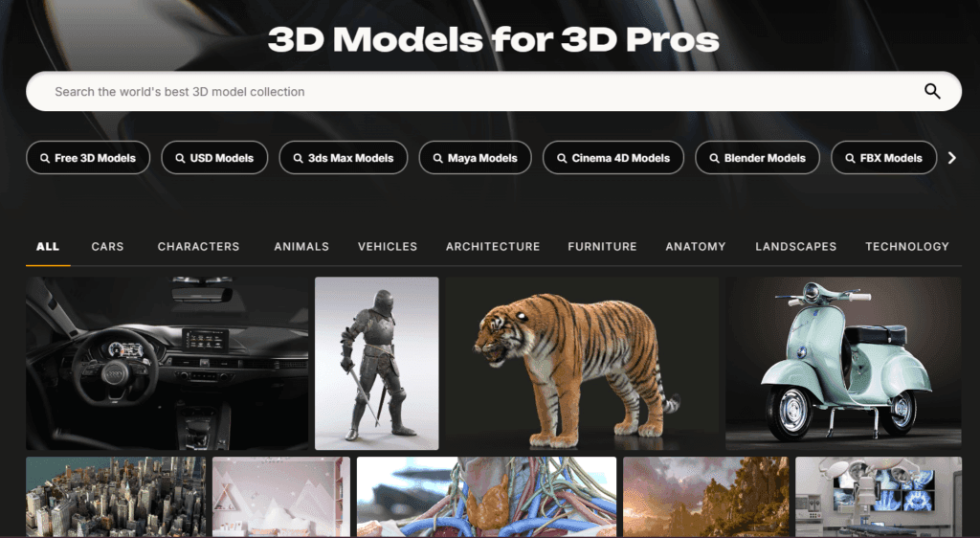Viewport: 980px width, 538px height.
Task: Switch to the Cars tab
Action: 107,246
